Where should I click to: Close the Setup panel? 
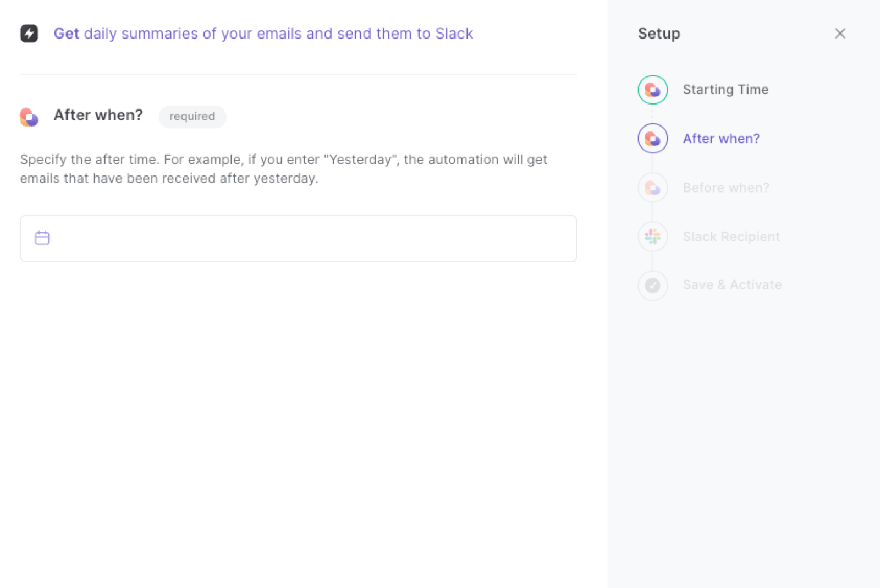(x=840, y=34)
